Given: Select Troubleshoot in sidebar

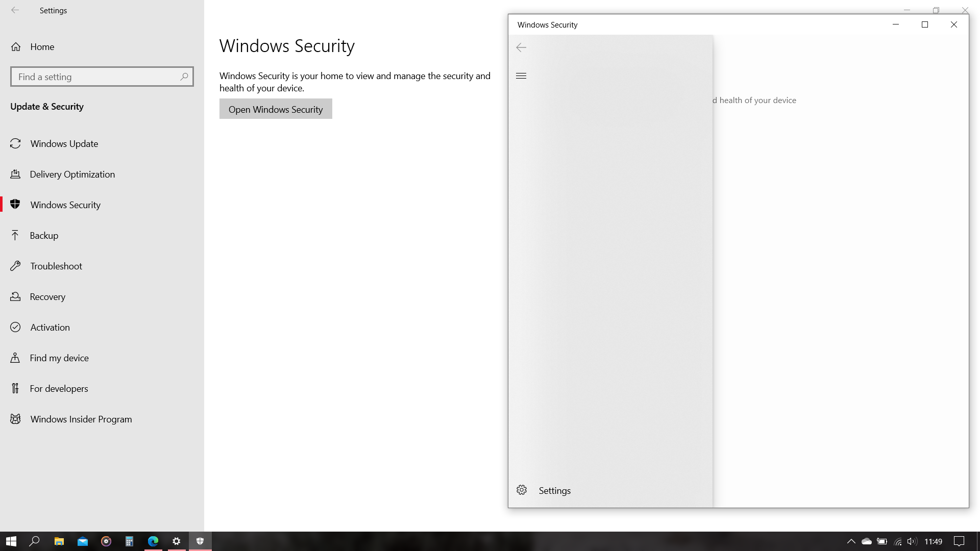Looking at the screenshot, I should pos(102,266).
